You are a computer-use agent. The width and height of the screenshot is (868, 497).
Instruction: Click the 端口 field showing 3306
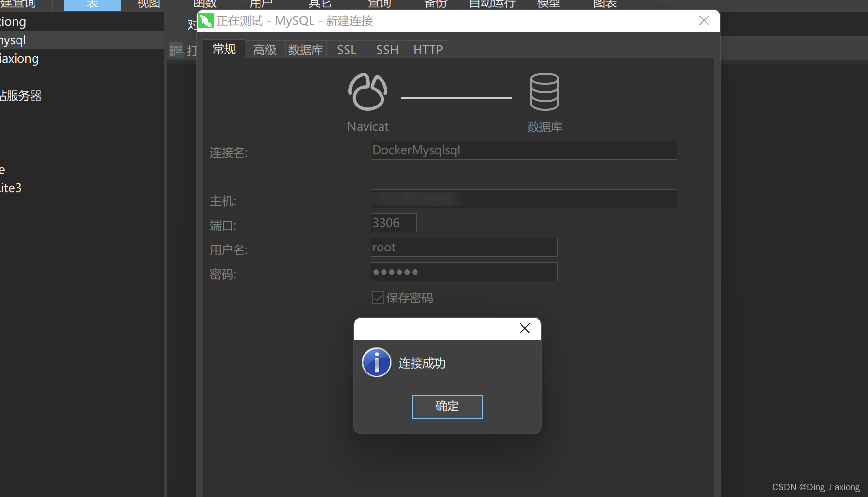coord(393,223)
